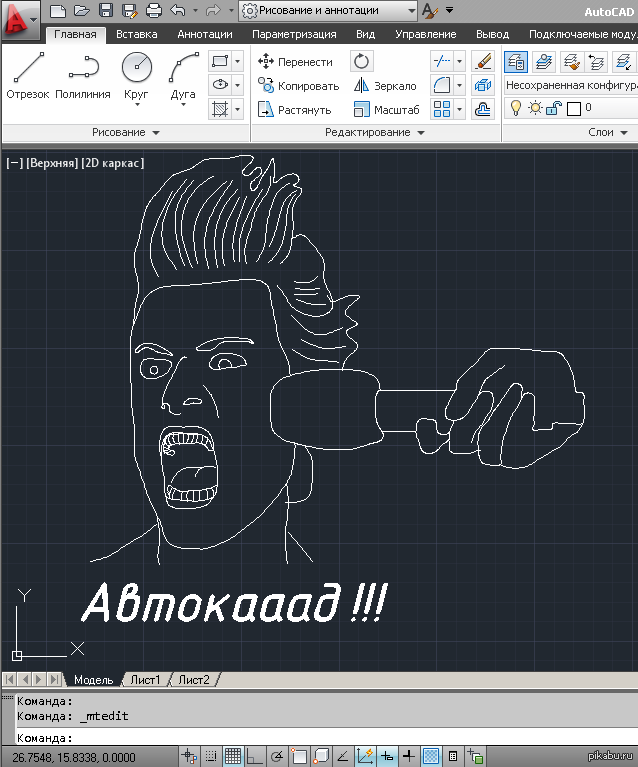Click the Previous Layer icon
638x767 pixels.
[x=596, y=62]
